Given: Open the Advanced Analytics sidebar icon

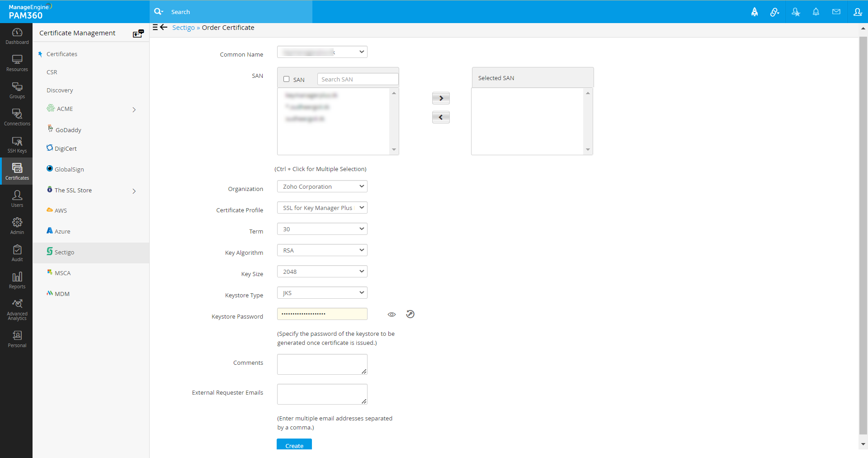Looking at the screenshot, I should 17,310.
